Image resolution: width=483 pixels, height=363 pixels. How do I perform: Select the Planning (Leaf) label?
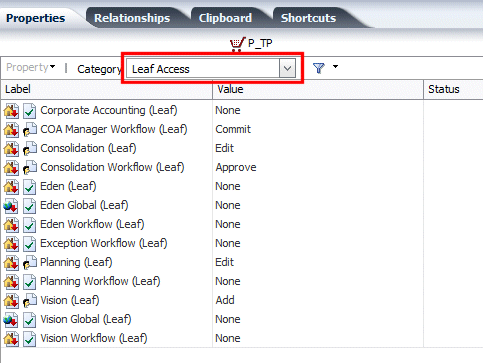click(76, 262)
